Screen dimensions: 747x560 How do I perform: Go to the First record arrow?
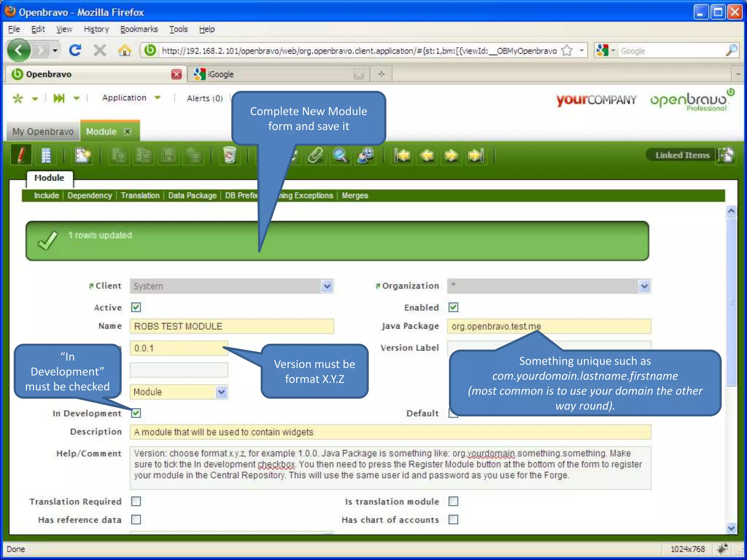pyautogui.click(x=402, y=156)
